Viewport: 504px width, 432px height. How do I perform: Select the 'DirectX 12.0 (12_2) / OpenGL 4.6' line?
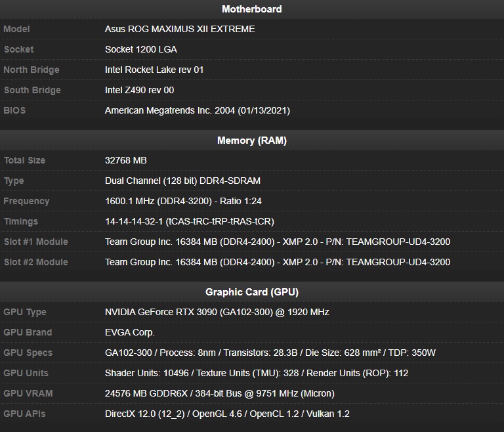click(227, 414)
